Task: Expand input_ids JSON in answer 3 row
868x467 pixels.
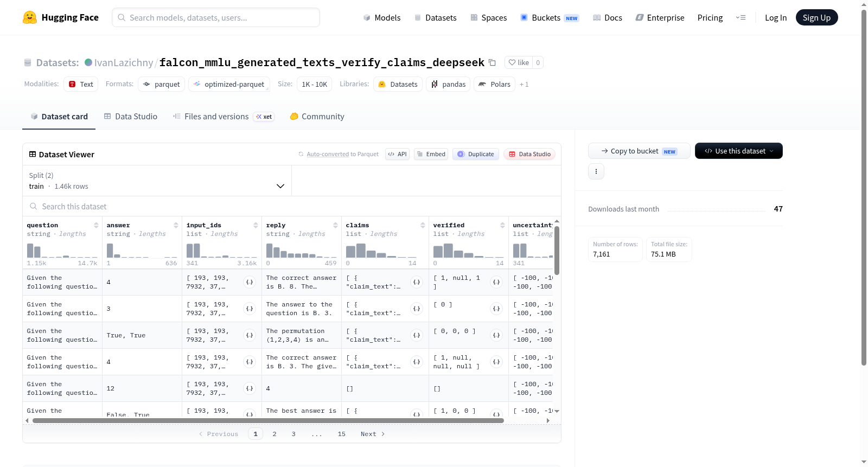Action: pyautogui.click(x=250, y=309)
